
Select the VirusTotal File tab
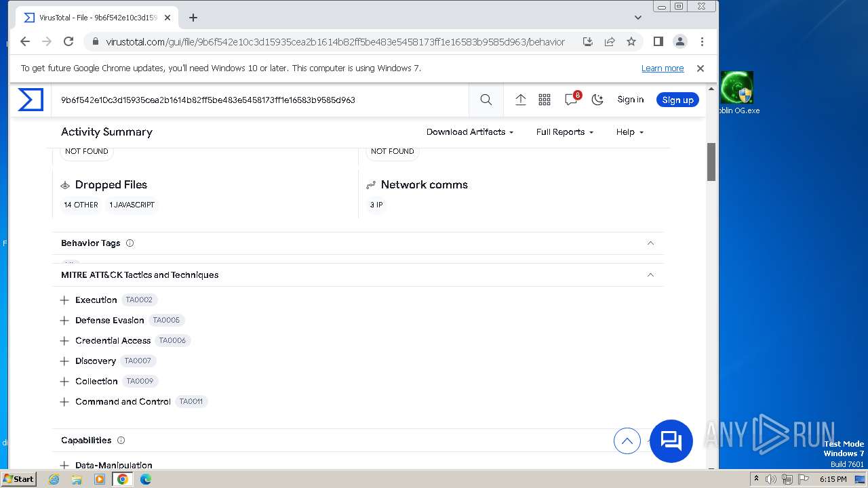96,18
